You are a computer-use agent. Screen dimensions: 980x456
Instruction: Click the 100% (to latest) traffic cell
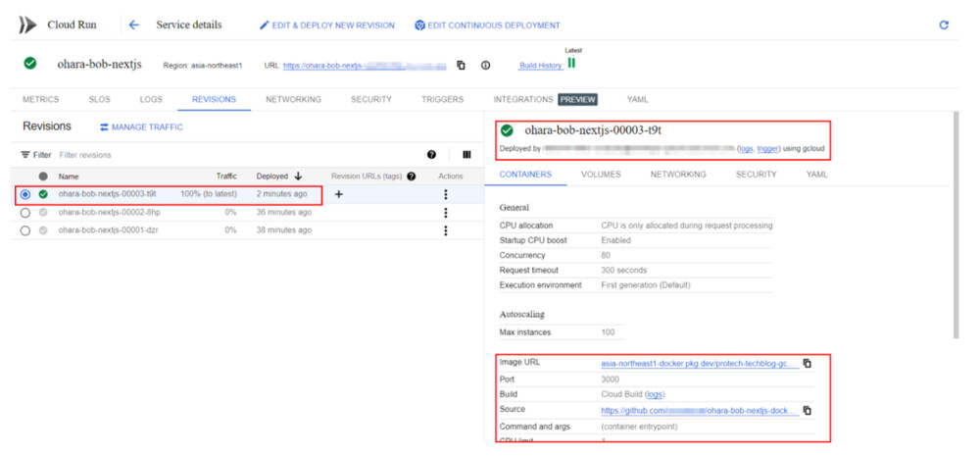pos(209,194)
